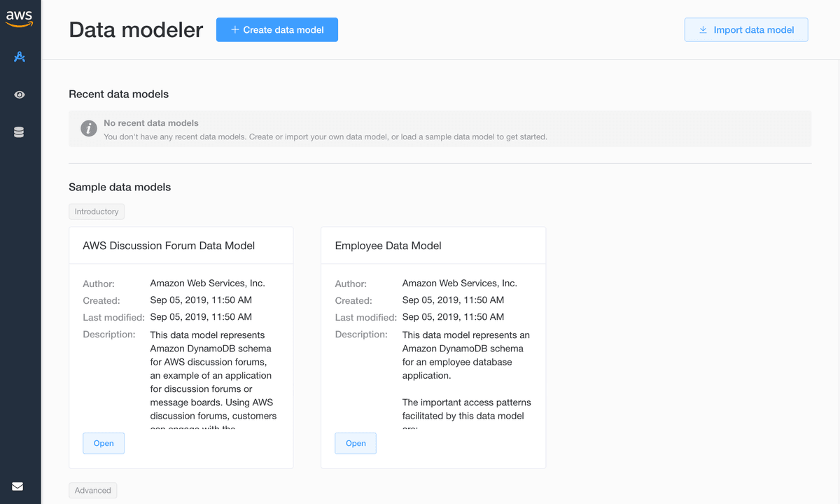
Task: Click the download icon on Import data model
Action: click(702, 29)
